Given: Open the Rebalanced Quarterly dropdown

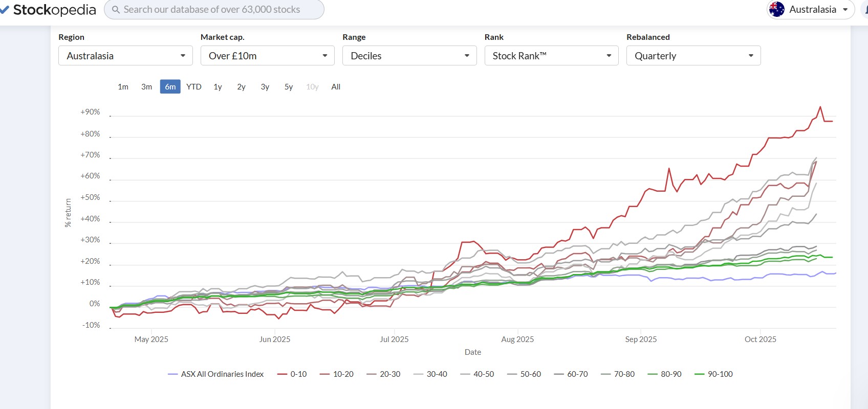Looking at the screenshot, I should (693, 56).
